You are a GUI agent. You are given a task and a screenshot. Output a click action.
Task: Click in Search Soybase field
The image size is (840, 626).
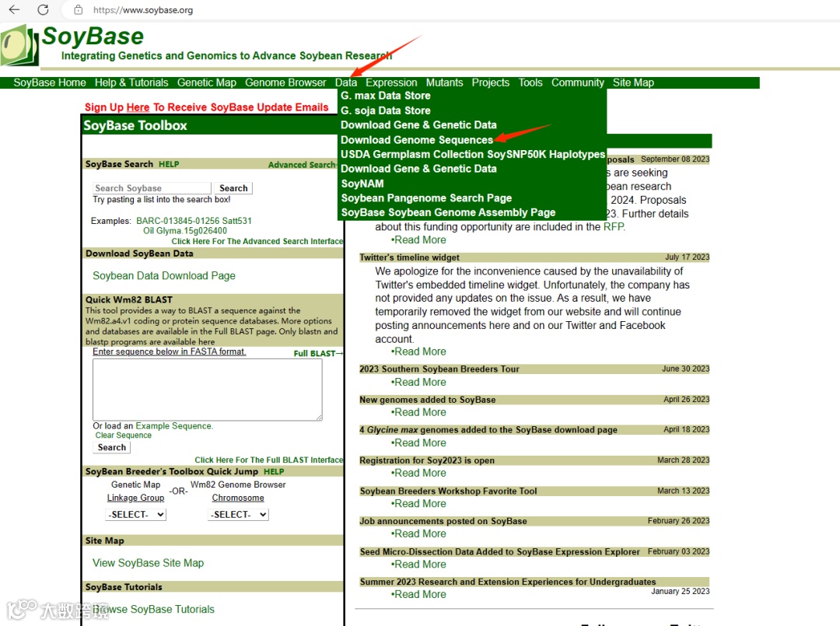click(x=152, y=188)
